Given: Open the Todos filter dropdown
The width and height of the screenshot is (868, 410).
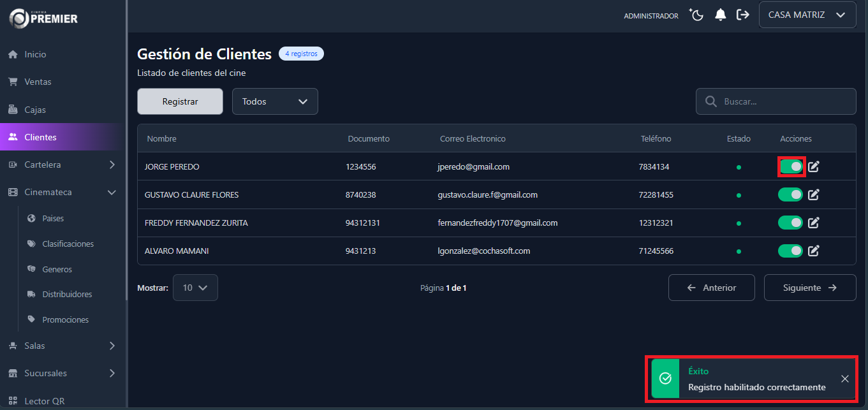Looking at the screenshot, I should pyautogui.click(x=275, y=101).
